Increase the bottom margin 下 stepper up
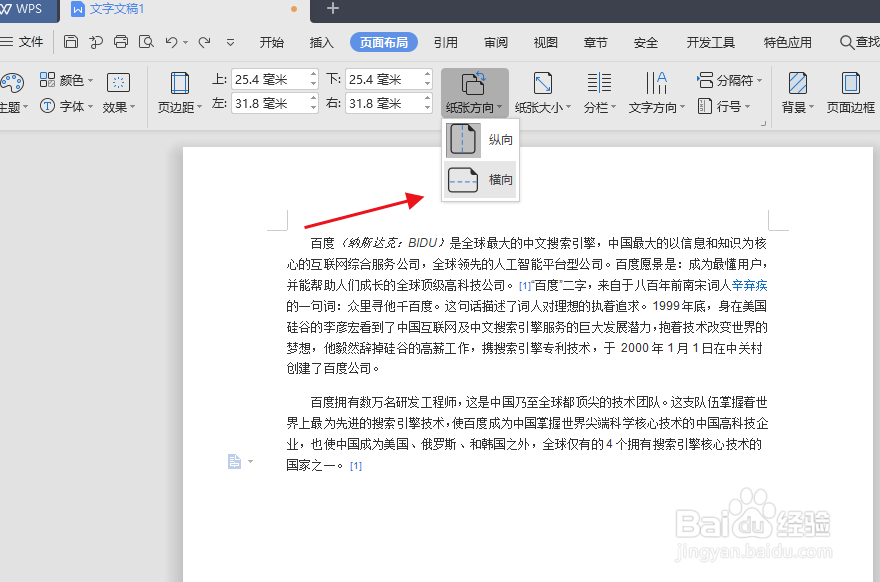The height and width of the screenshot is (582, 880). coord(428,75)
